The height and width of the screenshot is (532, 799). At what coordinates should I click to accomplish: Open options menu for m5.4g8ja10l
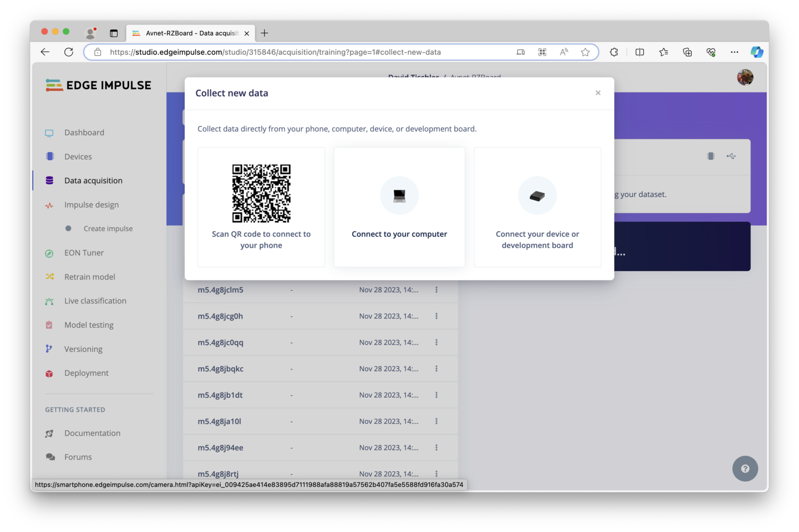click(x=436, y=421)
